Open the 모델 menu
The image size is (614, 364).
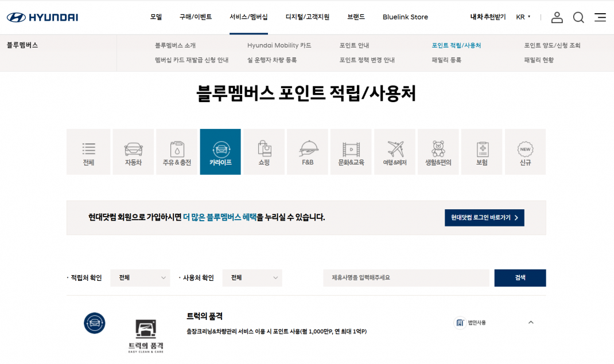[156, 17]
